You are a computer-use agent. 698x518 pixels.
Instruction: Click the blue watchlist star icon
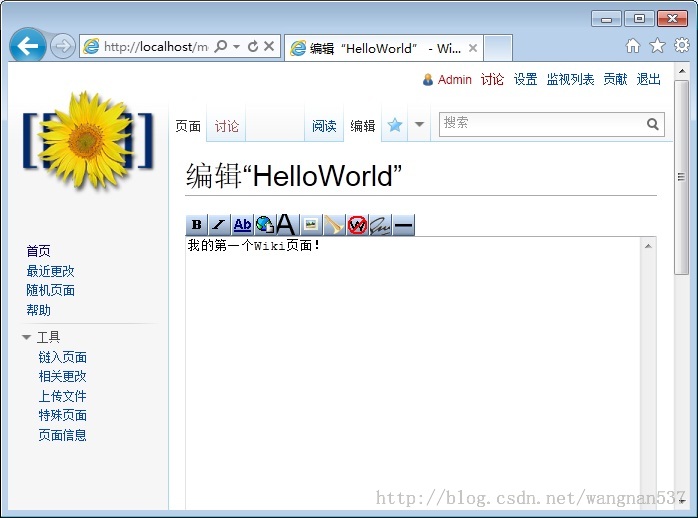click(x=394, y=125)
